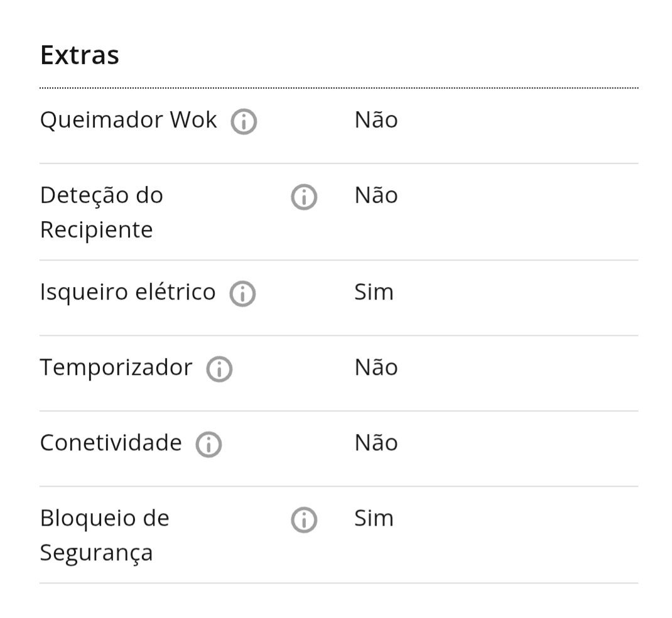
Task: Show info for Bloqueio de Segurança
Action: point(304,520)
